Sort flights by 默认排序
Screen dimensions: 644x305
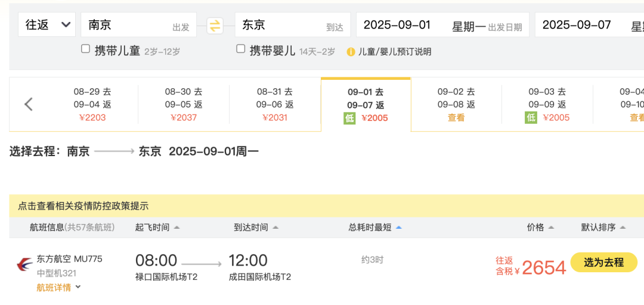(x=598, y=228)
